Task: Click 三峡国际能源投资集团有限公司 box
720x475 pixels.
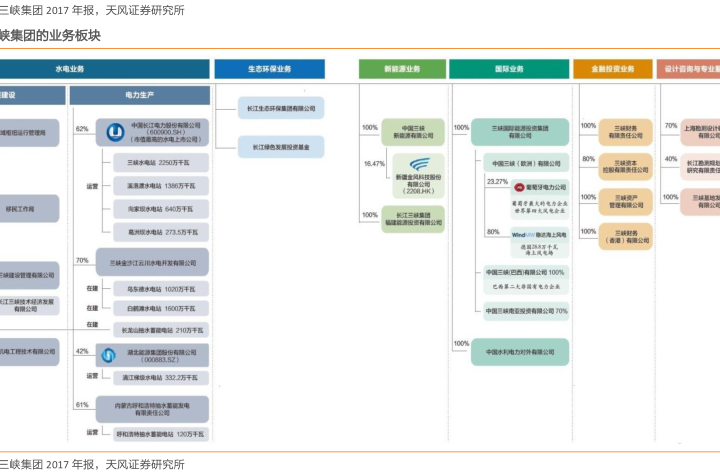Action: pos(519,131)
